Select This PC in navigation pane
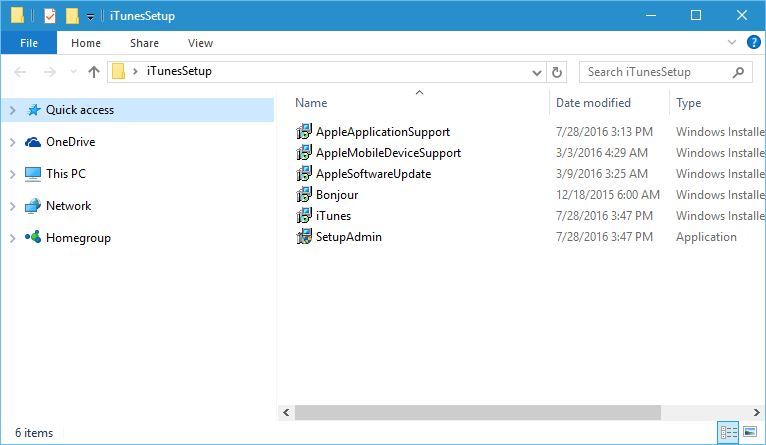Image resolution: width=766 pixels, height=445 pixels. click(x=65, y=174)
